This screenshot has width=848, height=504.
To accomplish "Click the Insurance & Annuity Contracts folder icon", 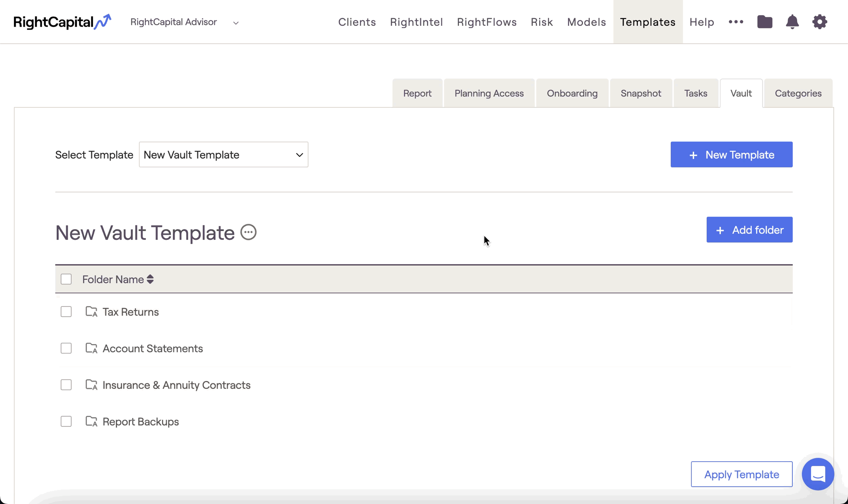I will [x=92, y=385].
